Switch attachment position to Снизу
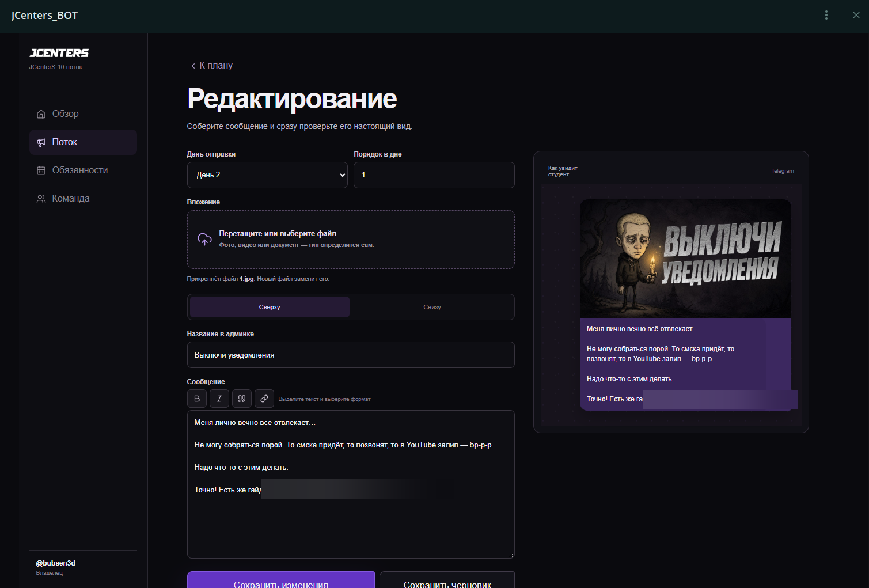Viewport: 869px width, 588px height. click(432, 307)
